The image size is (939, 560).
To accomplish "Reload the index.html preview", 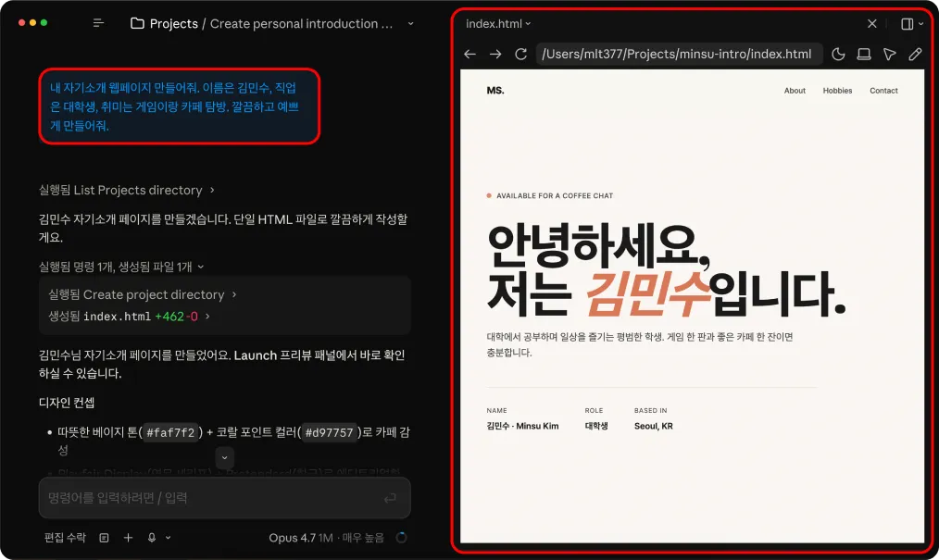I will [521, 55].
